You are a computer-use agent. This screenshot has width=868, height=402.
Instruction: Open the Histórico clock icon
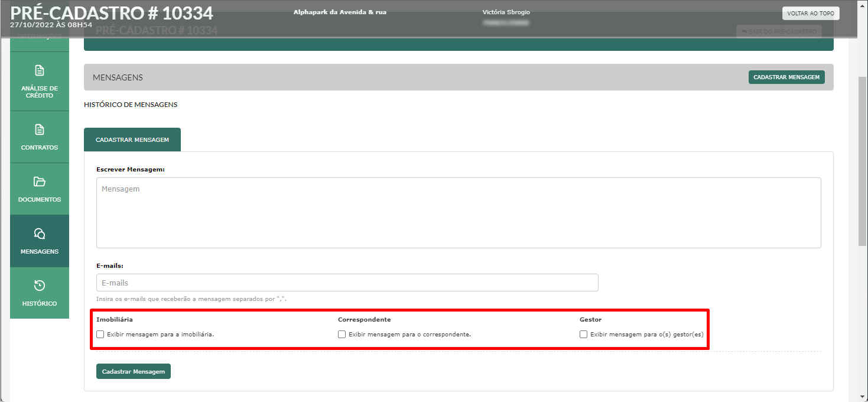pos(40,286)
